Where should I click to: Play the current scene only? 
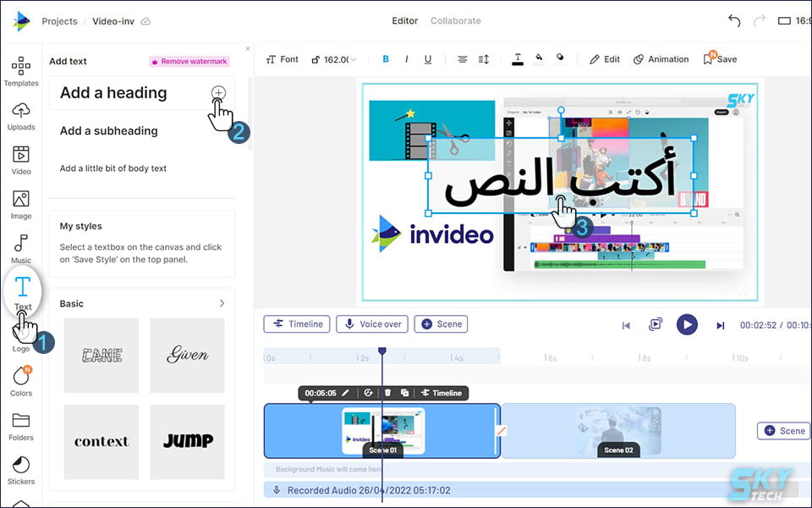tap(655, 324)
